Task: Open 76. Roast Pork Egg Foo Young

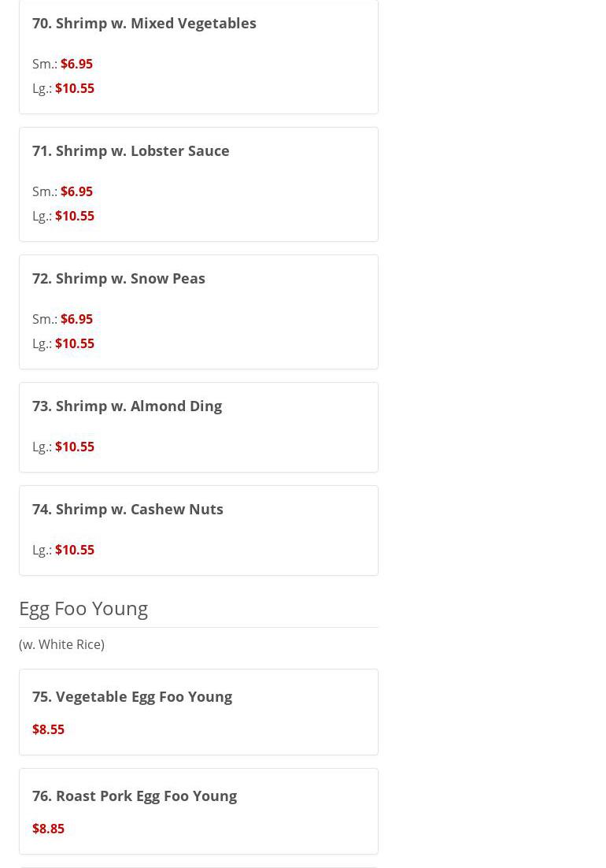Action: tap(135, 796)
